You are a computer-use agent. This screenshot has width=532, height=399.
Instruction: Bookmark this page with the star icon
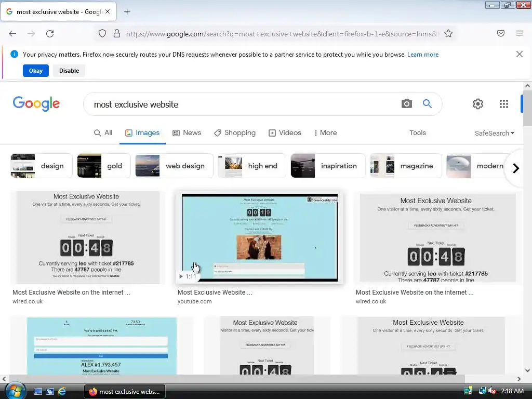[x=448, y=34]
